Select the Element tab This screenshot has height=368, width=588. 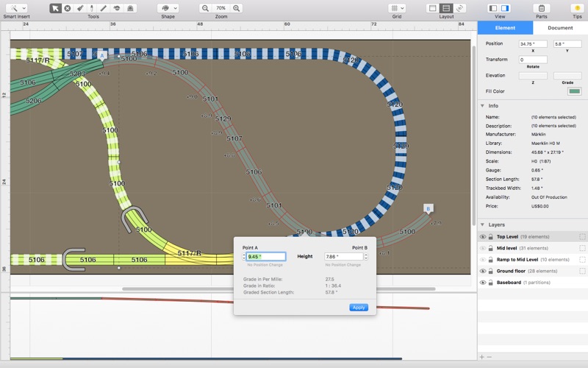(x=505, y=28)
